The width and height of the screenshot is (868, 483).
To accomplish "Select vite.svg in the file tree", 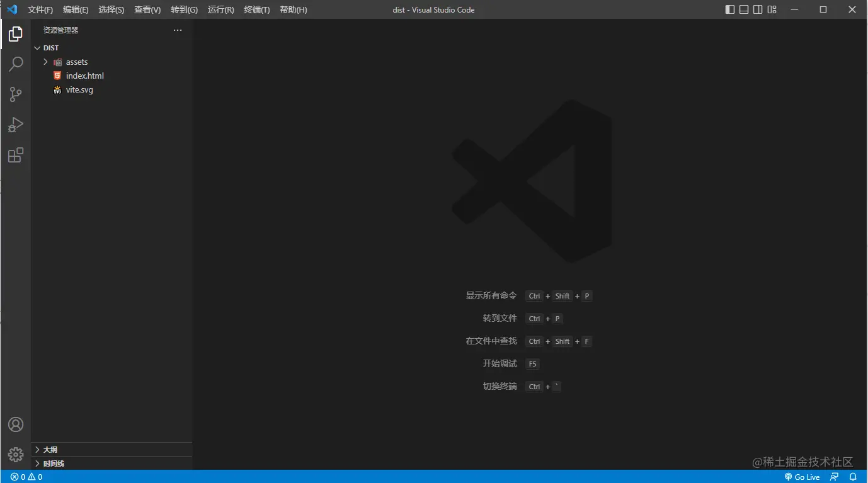I will tap(111, 89).
